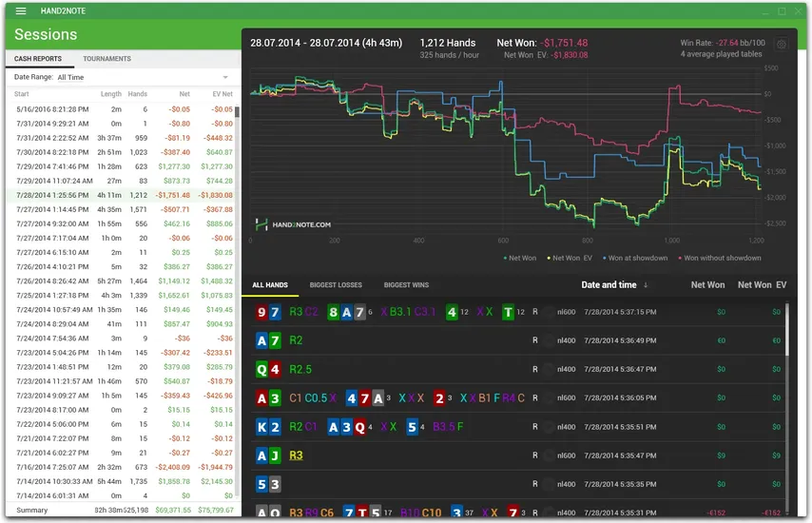This screenshot has width=812, height=523.
Task: Open the graph settings gear icon
Action: (782, 45)
